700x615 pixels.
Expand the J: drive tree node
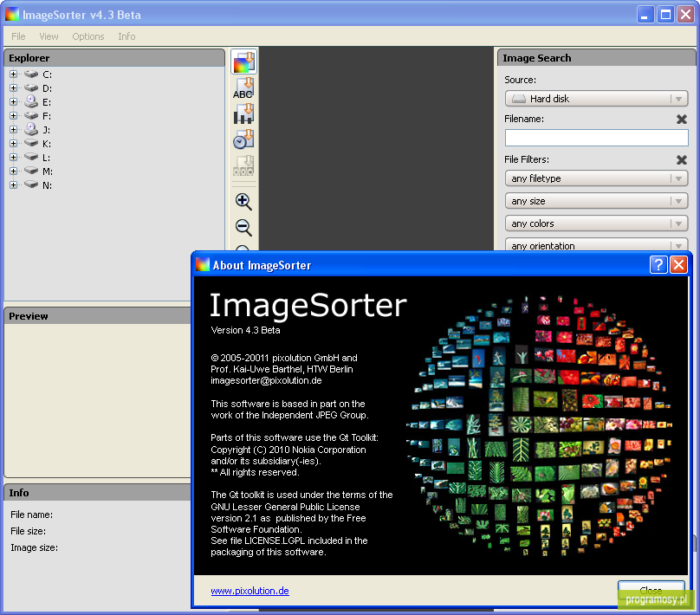point(13,129)
